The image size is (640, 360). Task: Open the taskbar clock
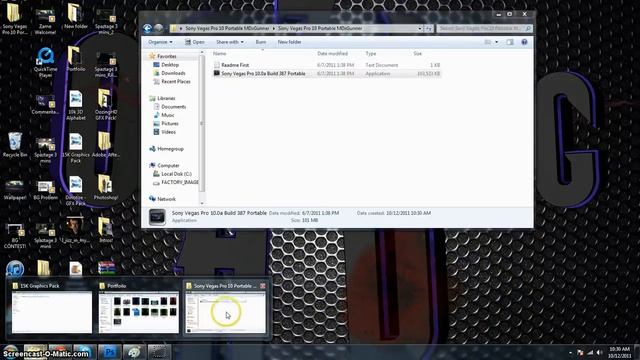point(620,352)
